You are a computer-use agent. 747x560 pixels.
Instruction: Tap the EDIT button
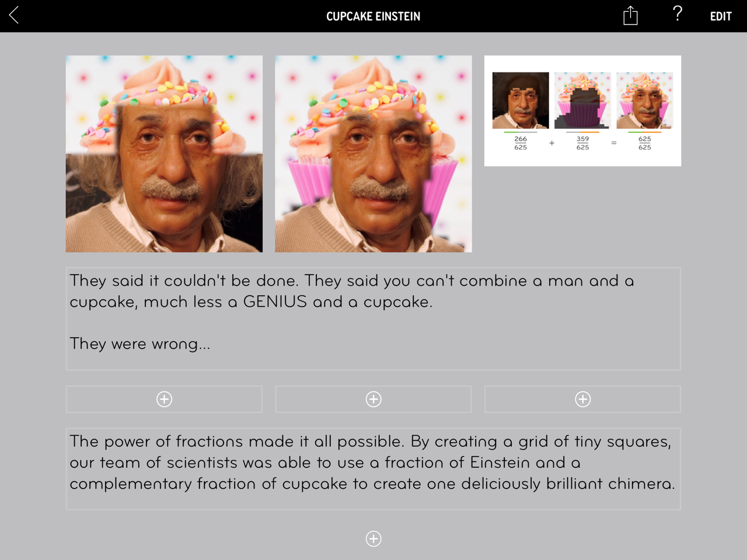[x=721, y=16]
